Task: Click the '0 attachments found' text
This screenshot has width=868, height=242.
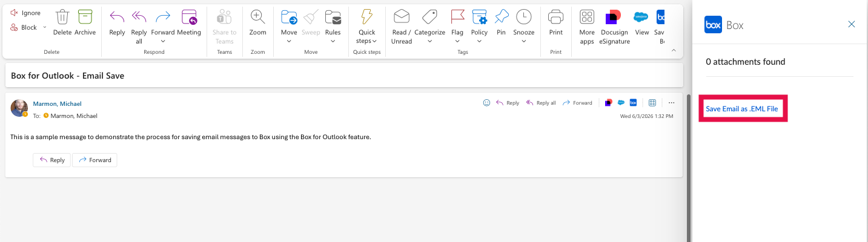Action: (x=746, y=62)
